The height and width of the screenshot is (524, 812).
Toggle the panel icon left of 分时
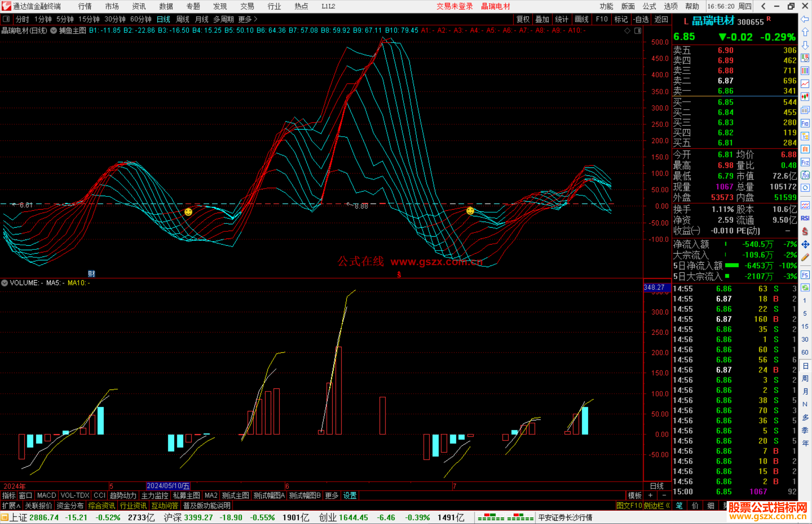(x=6, y=19)
